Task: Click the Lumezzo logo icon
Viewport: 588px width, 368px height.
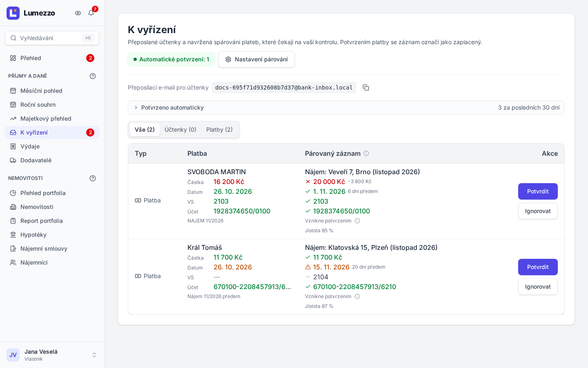Action: coord(13,13)
